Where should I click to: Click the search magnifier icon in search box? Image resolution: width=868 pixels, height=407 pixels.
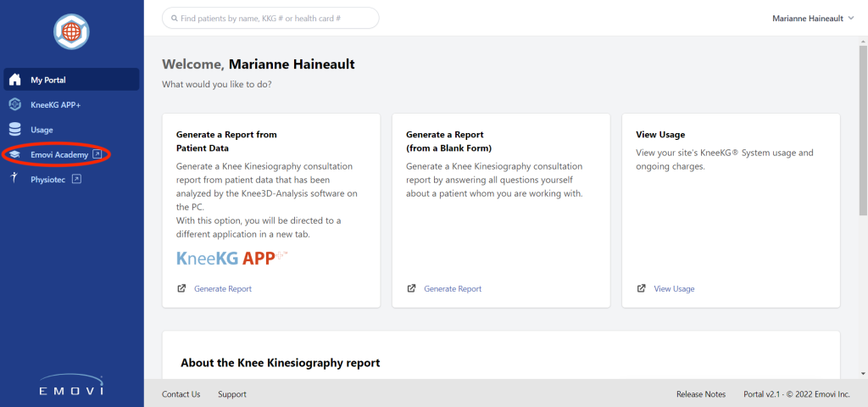(175, 19)
